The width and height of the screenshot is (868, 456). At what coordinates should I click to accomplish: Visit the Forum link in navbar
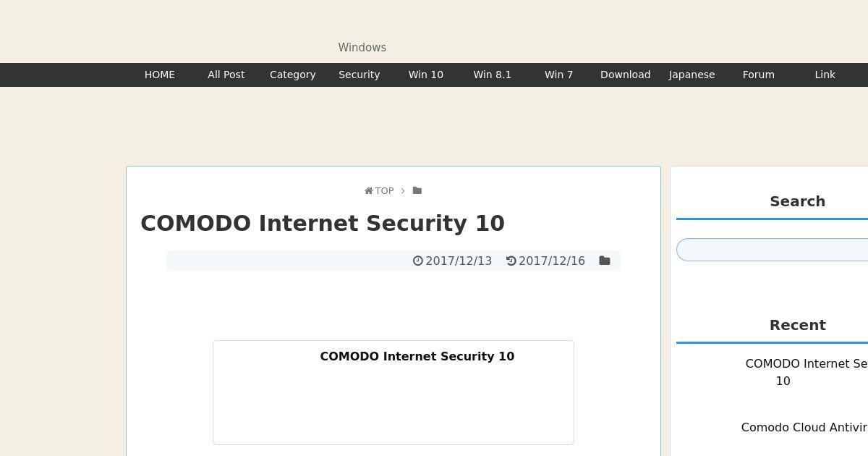coord(759,75)
